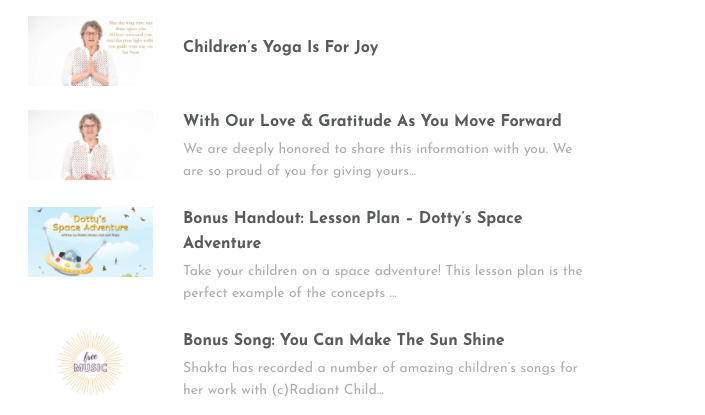
Task: Open 'With Our Love & Gratitude As You Move Forward'
Action: (x=372, y=121)
